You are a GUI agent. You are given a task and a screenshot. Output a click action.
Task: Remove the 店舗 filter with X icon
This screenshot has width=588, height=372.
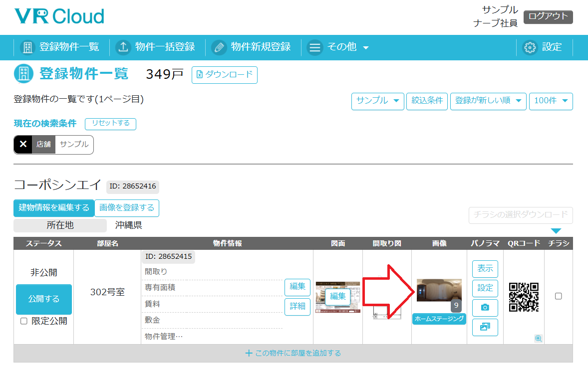(x=23, y=145)
